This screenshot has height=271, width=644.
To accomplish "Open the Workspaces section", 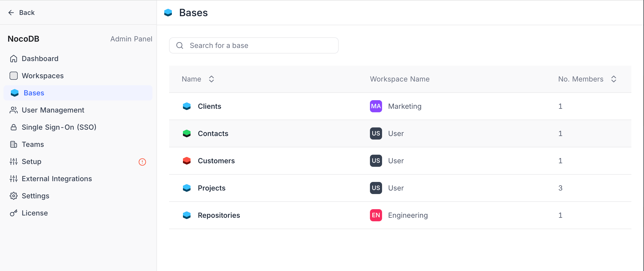I will coord(43,76).
